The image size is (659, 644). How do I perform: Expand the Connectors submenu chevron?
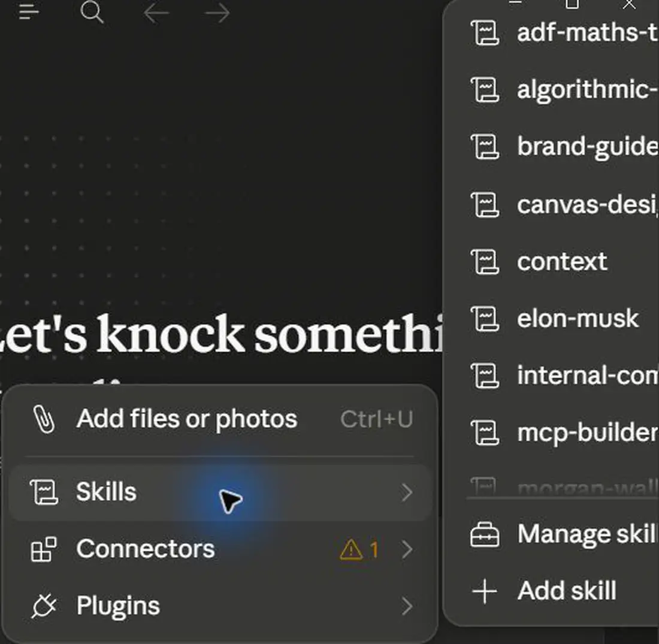tap(406, 549)
